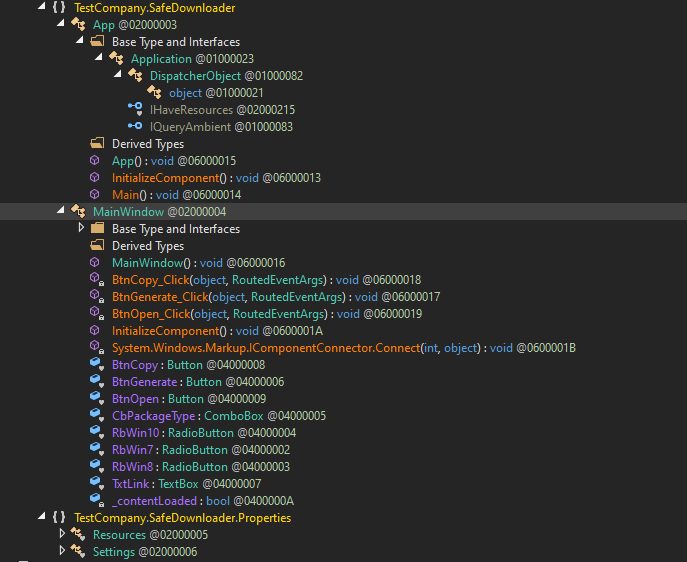
Task: Click the method icon beside BtnCopy_Click
Action: (x=97, y=280)
